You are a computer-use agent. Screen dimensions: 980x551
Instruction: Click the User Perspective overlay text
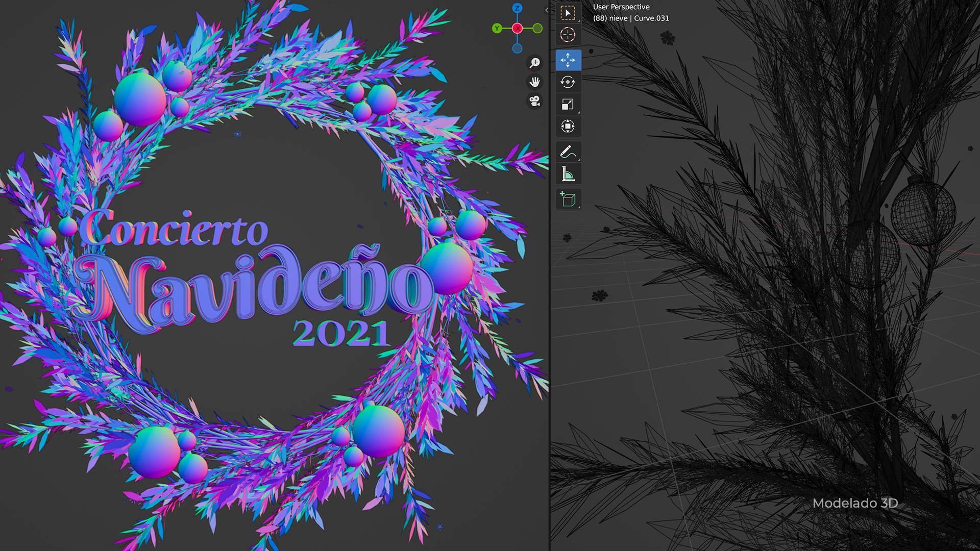(x=621, y=7)
